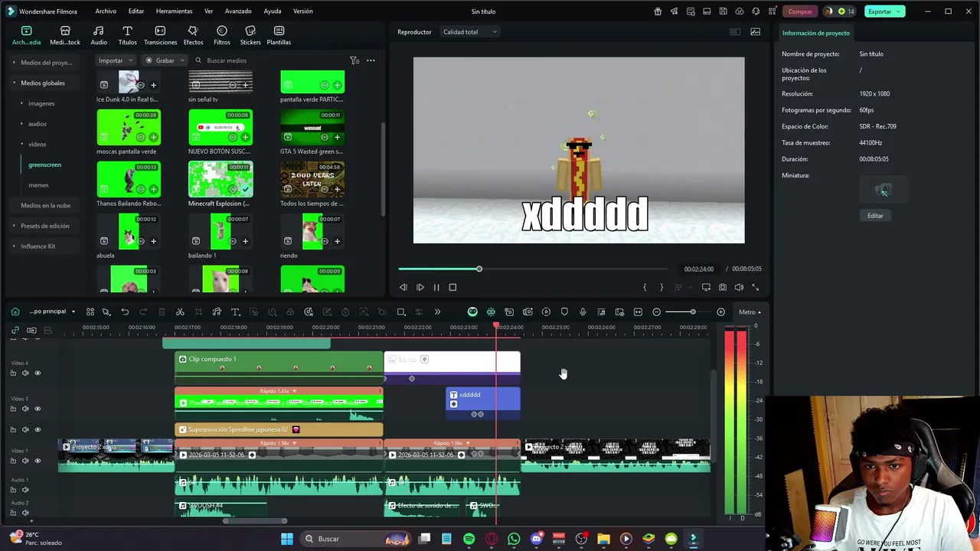
Task: Select the Thanos Bailando thumbnail
Action: pos(129,180)
